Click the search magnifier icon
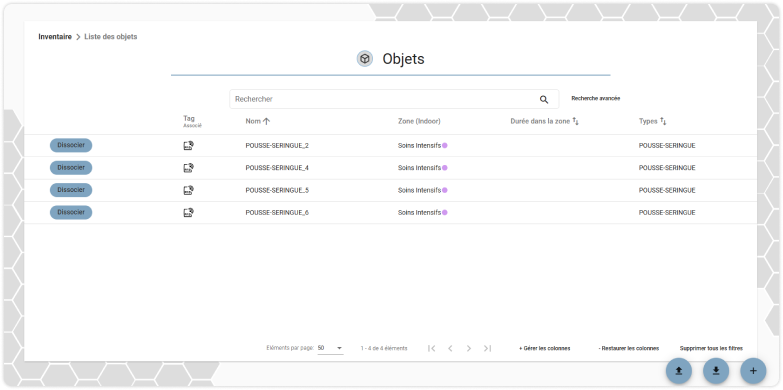The image size is (783, 390). click(x=544, y=99)
